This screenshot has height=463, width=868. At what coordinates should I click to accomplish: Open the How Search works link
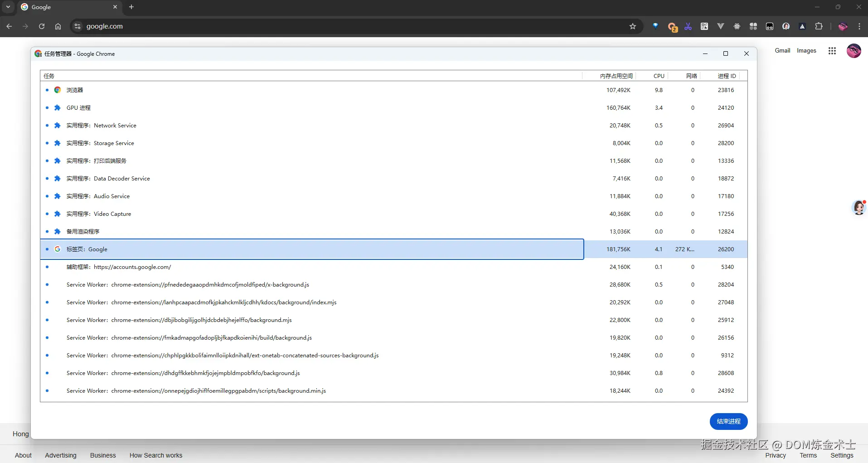(156, 455)
